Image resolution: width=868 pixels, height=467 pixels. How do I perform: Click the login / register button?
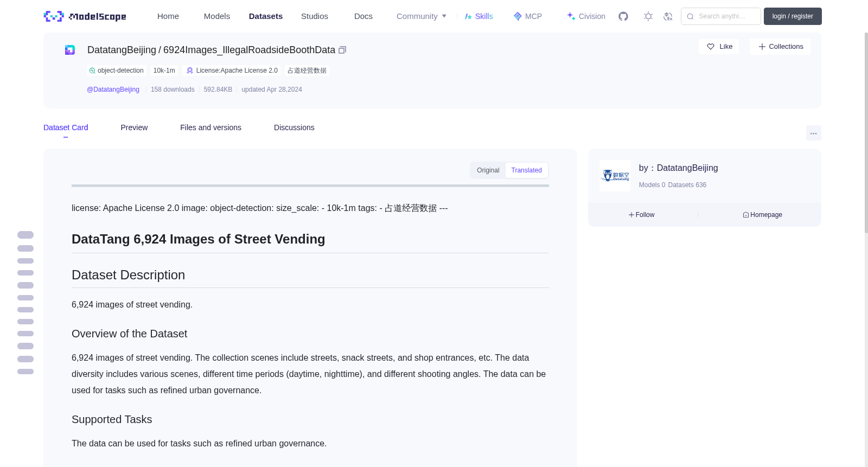click(x=793, y=16)
